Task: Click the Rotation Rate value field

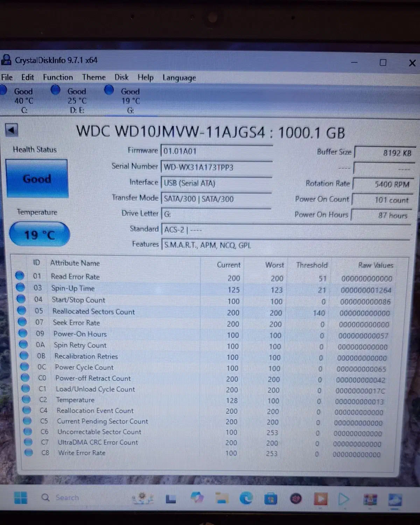Action: tap(383, 184)
